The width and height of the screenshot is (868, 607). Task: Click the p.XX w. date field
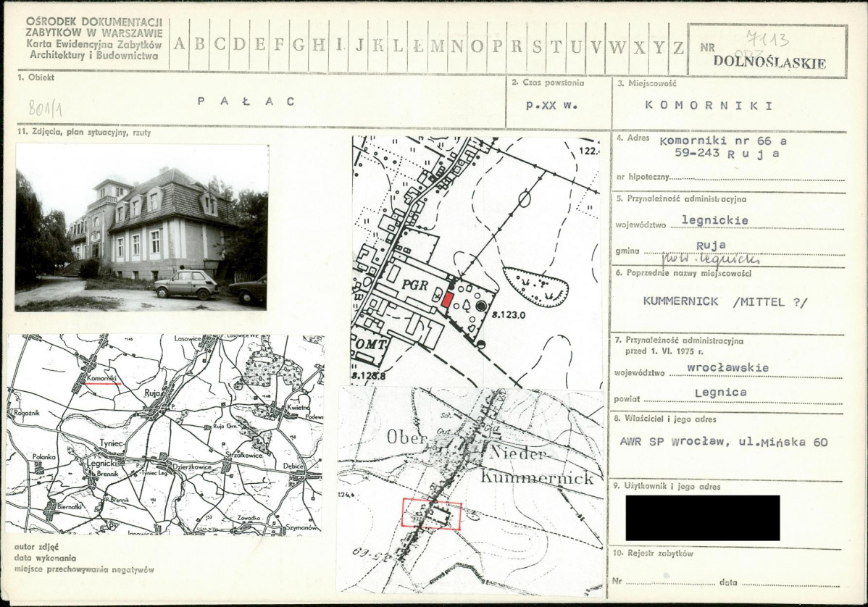tap(551, 105)
